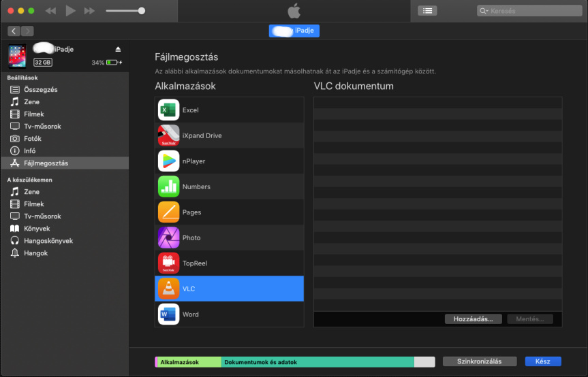Screen dimensions: 588x377
Task: Click the Word row label
Action: tap(191, 314)
